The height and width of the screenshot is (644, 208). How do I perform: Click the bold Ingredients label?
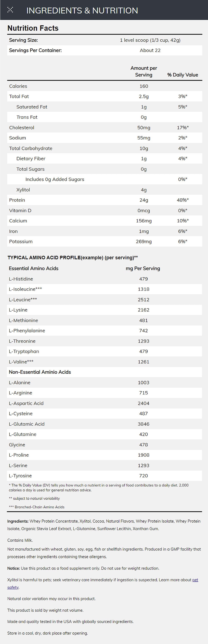pyautogui.click(x=18, y=521)
